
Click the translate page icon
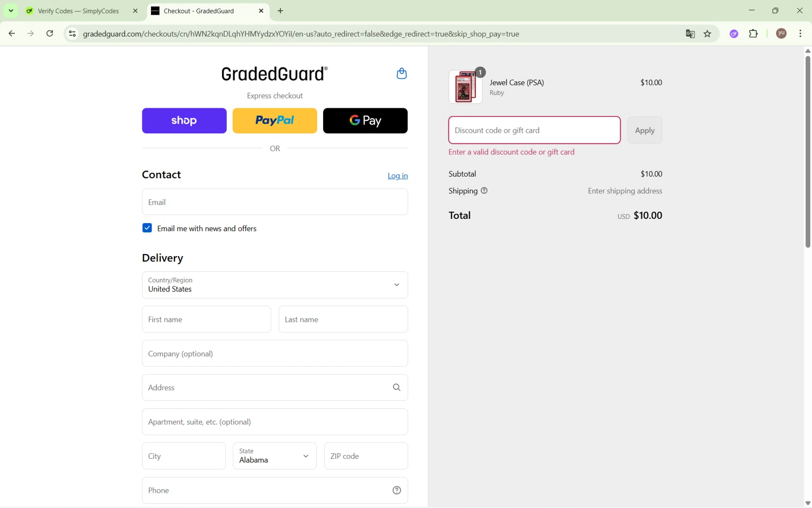tap(690, 34)
